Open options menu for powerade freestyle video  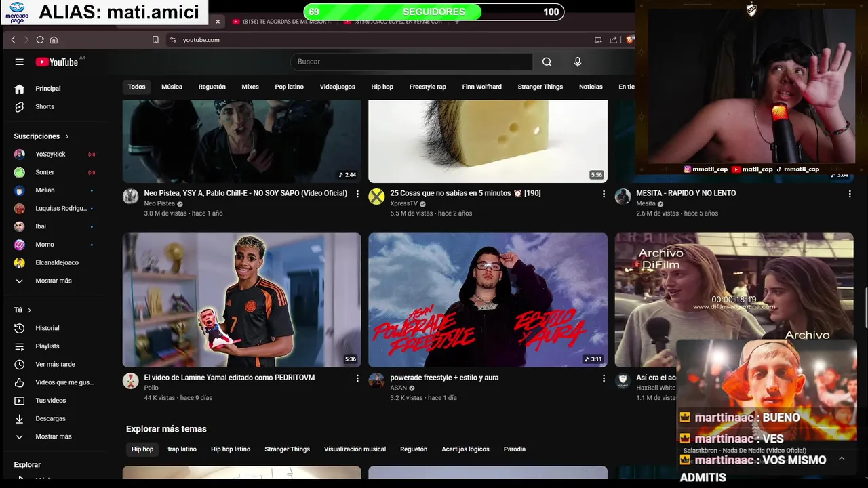coord(604,378)
